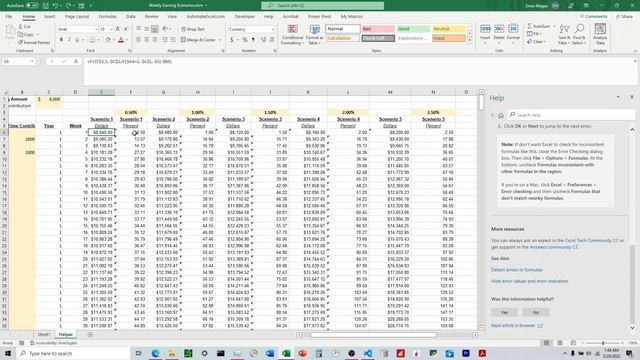Screen dimensions: 640x360
Task: Select Middle Align icon
Action: click(x=147, y=29)
